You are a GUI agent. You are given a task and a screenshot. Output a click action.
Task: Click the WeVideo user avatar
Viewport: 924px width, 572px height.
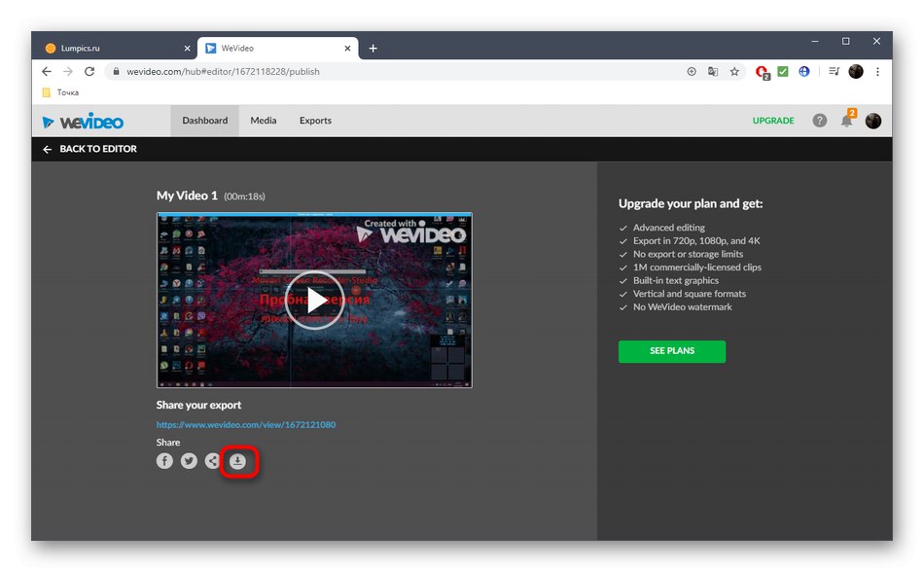click(x=872, y=121)
